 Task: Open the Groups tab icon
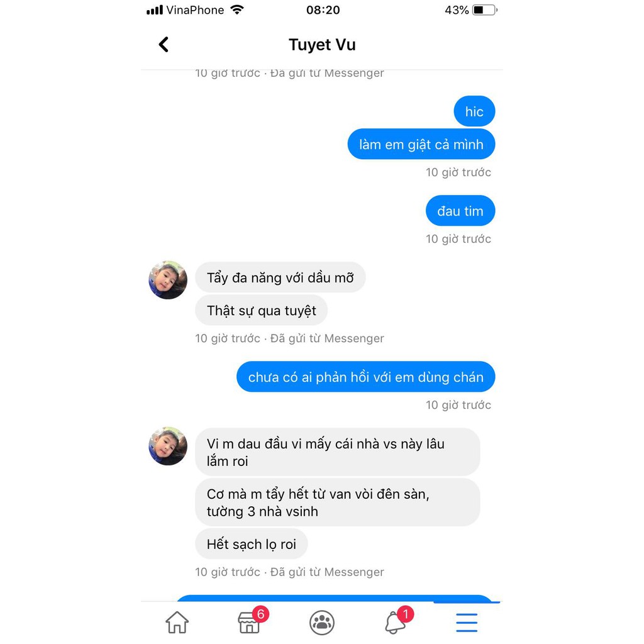point(321,623)
